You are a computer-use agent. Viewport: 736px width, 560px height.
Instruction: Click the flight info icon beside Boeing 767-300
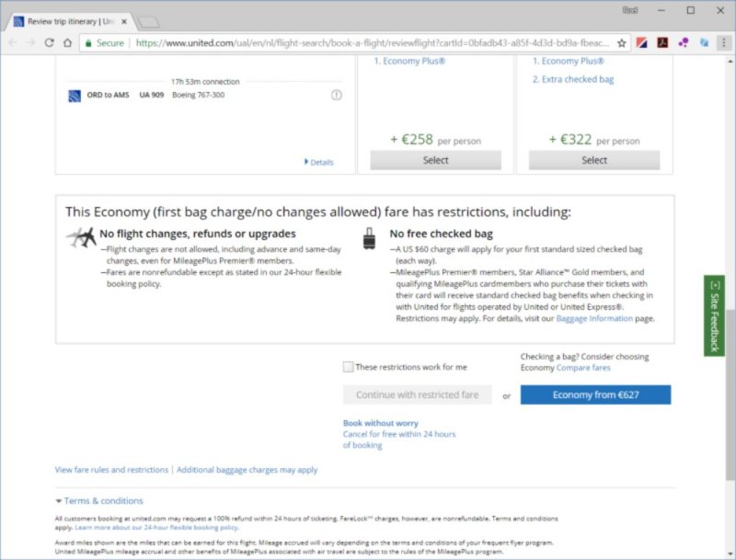coord(337,95)
